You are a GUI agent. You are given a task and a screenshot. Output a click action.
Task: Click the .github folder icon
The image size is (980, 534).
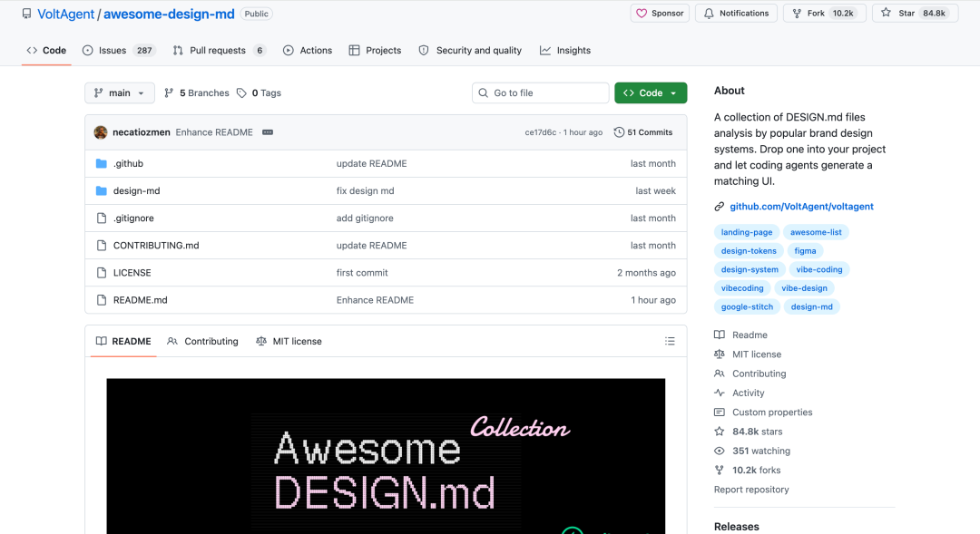102,163
